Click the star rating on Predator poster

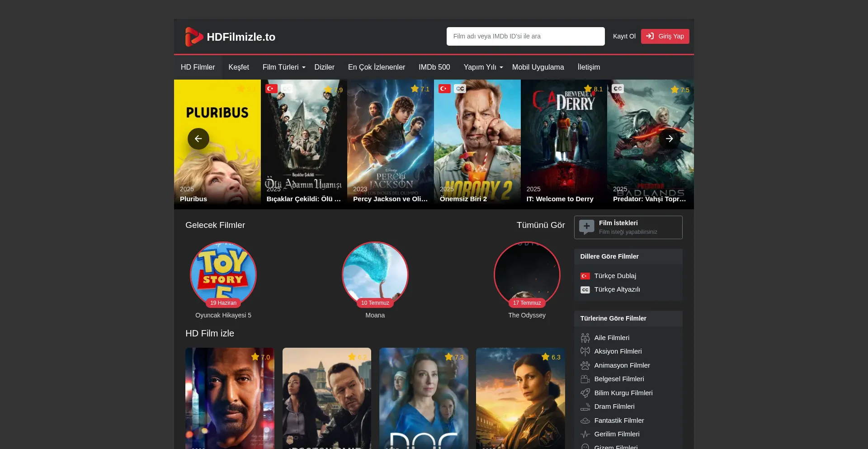[680, 90]
